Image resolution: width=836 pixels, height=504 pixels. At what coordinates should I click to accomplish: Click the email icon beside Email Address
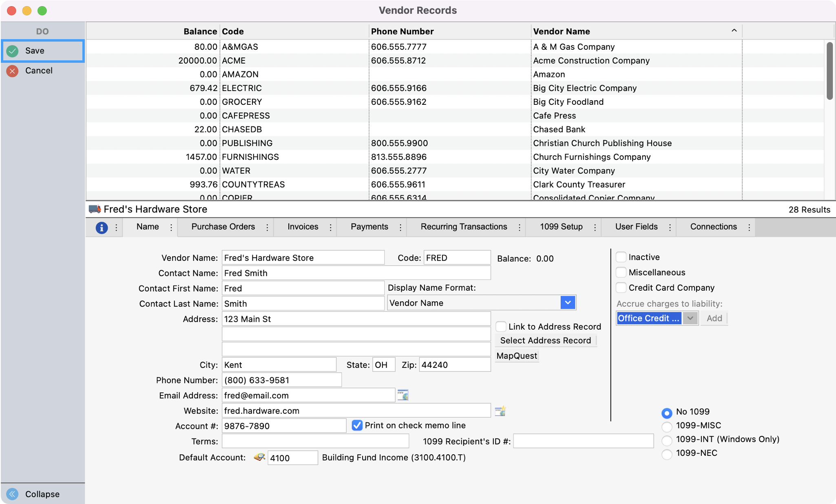pyautogui.click(x=403, y=395)
